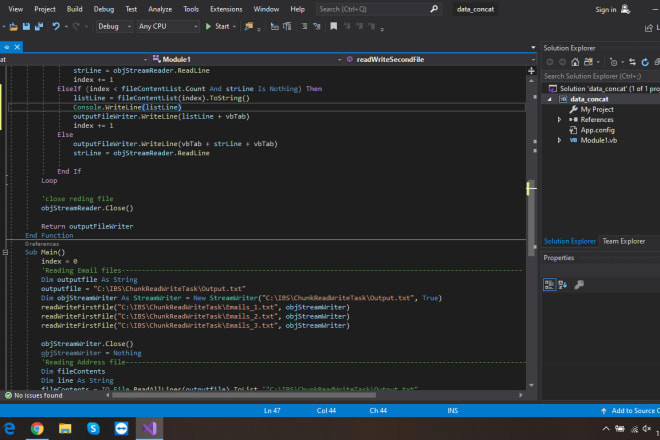Select My Project in Solution Explorer

click(596, 109)
